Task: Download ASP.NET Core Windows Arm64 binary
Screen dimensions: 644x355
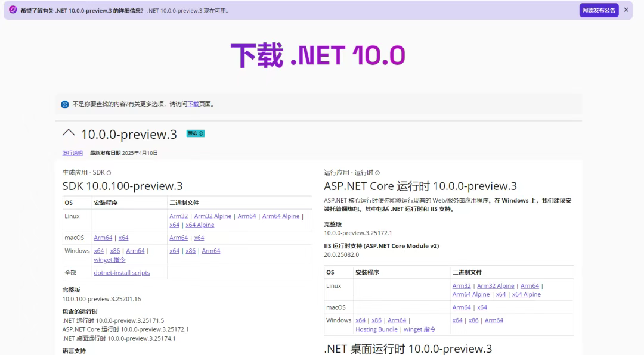Action: tap(494, 320)
